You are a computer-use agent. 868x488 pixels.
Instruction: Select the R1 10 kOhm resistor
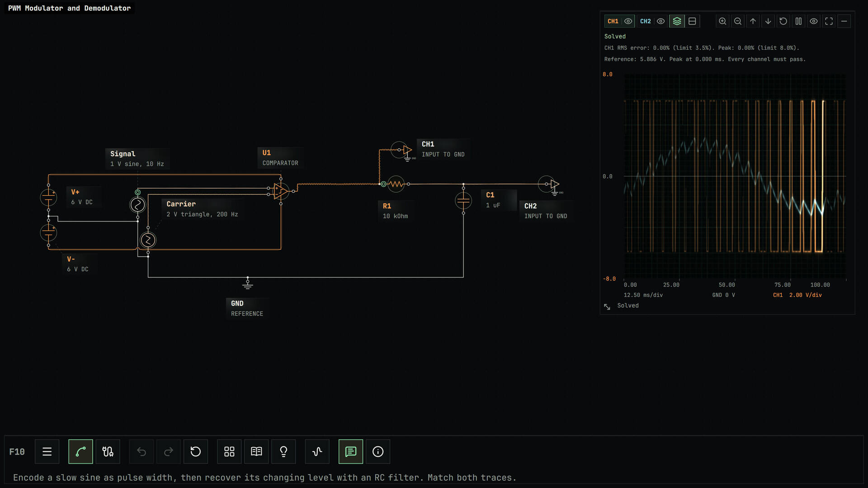click(396, 184)
